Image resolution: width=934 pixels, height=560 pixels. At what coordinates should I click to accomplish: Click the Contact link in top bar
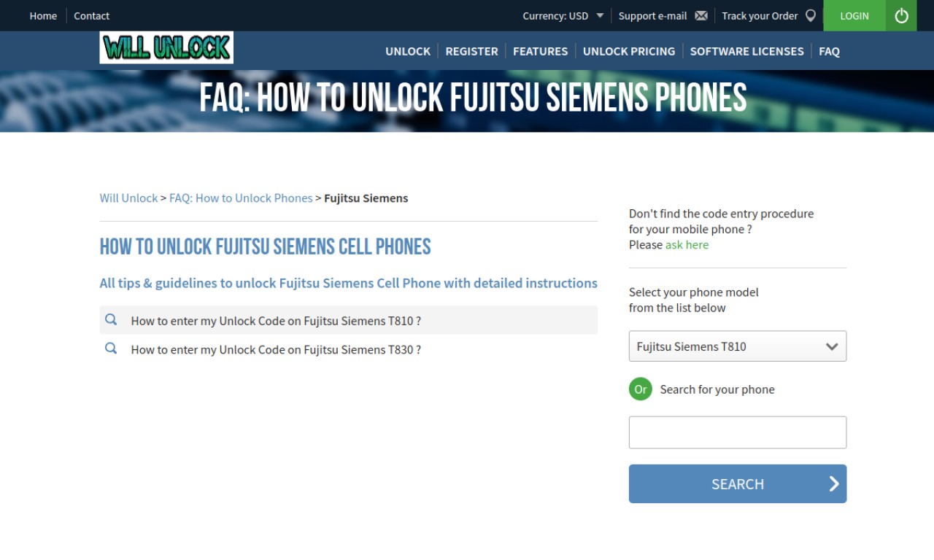click(91, 15)
